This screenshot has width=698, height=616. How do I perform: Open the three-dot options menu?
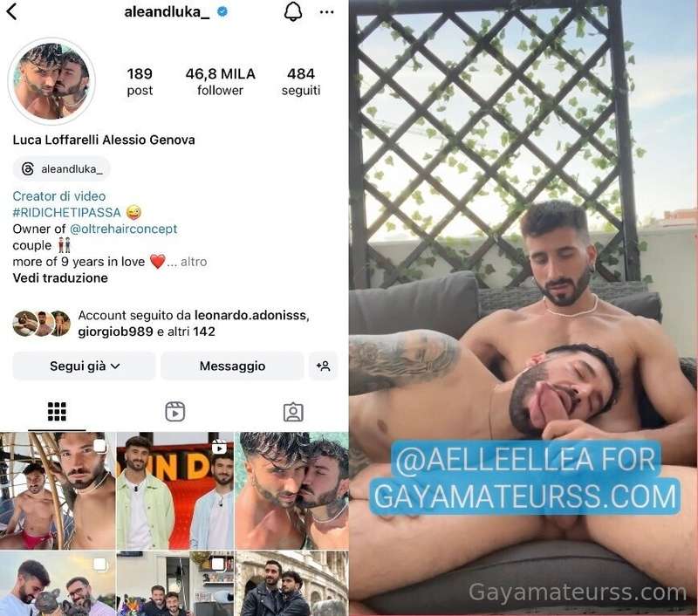(326, 12)
